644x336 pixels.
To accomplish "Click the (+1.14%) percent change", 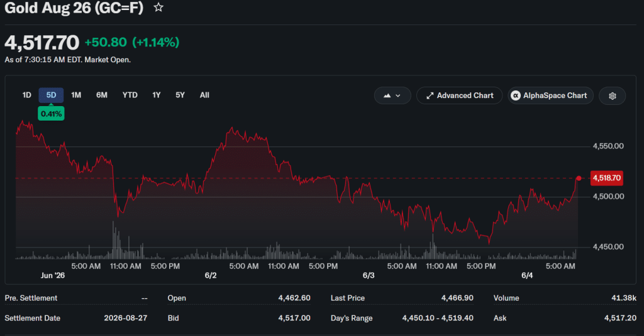I will [156, 42].
